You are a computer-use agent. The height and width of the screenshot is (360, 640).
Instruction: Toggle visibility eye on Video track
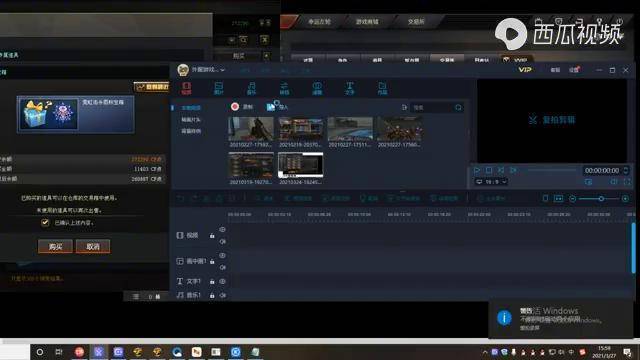click(222, 230)
